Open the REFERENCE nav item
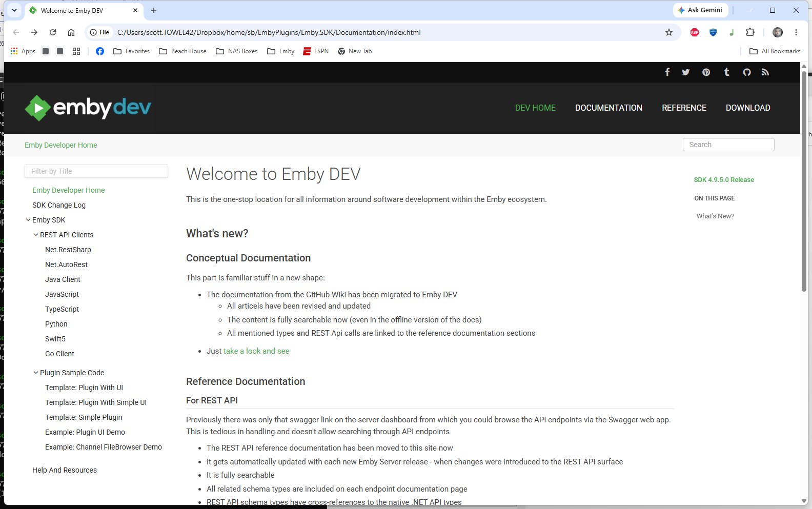The height and width of the screenshot is (509, 812). (684, 108)
